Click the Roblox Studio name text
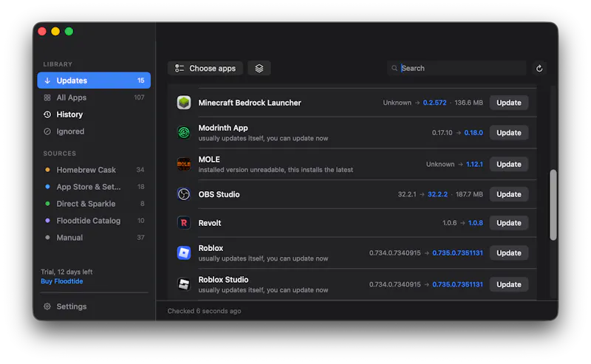Screen dimensions: 591x364 coord(223,280)
